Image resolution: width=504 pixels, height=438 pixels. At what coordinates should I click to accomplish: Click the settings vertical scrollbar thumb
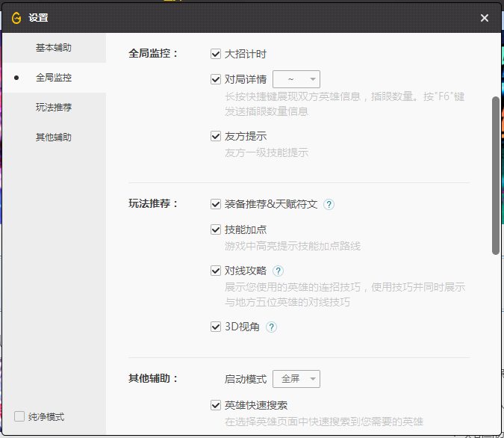tap(496, 176)
